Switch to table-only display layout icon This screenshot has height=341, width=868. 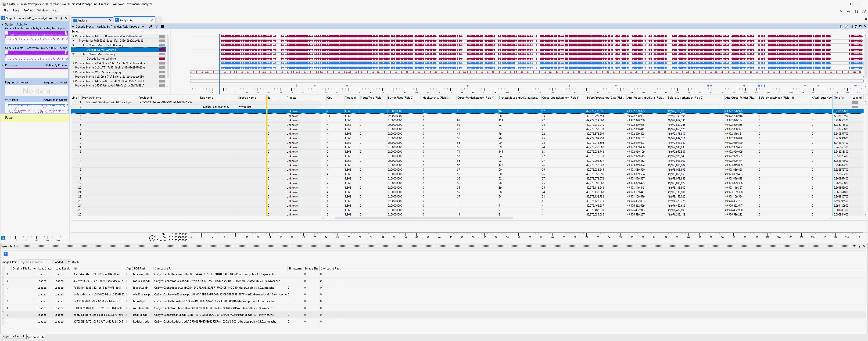pos(851,26)
